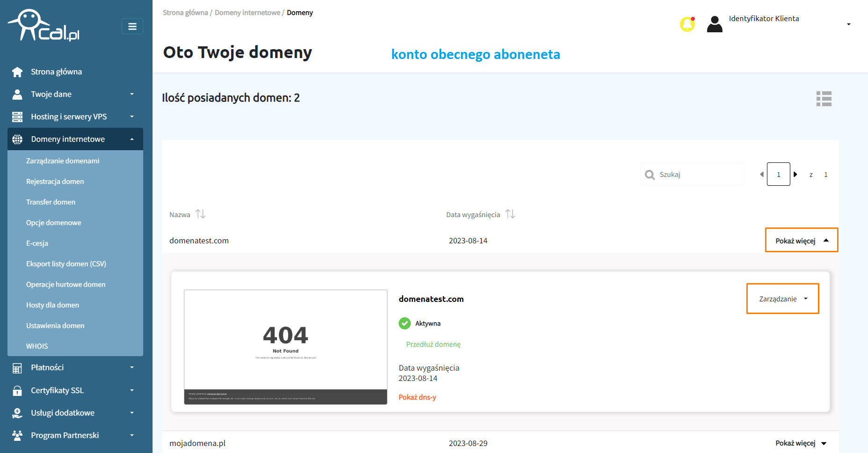Click the Przedłuż domenę link
Viewport: 868px width, 453px height.
[x=433, y=344]
